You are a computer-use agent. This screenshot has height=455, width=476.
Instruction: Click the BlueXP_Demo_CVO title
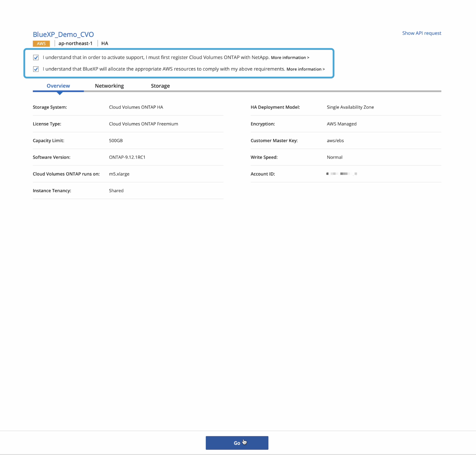[63, 34]
